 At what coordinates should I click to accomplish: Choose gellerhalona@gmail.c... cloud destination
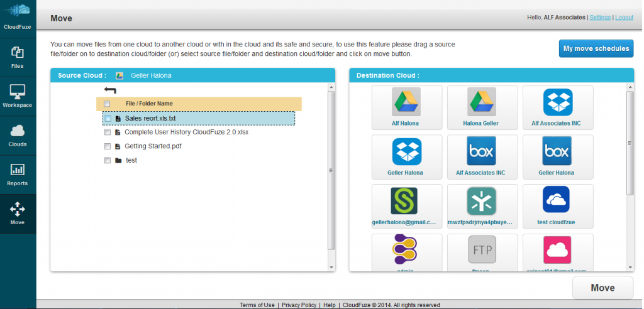coord(407,207)
